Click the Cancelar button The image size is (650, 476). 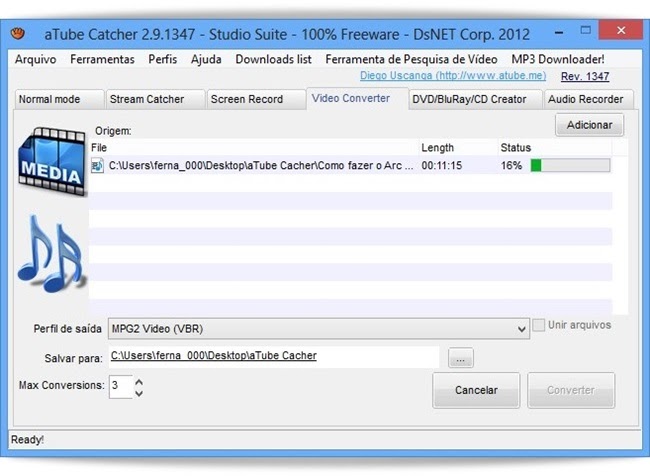click(476, 390)
